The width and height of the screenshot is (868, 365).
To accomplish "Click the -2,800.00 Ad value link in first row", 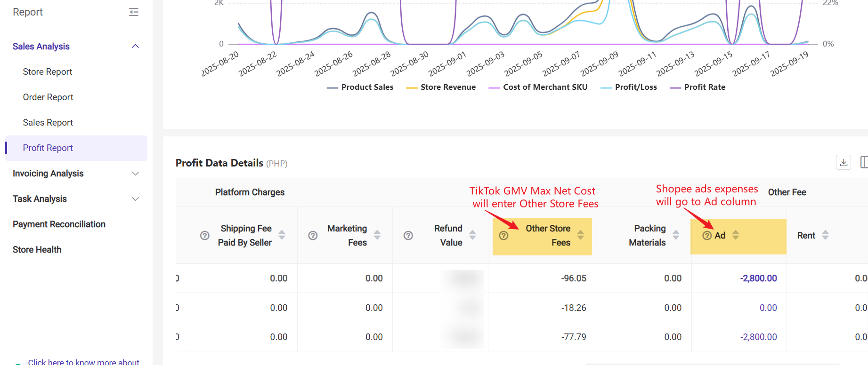I will 758,278.
